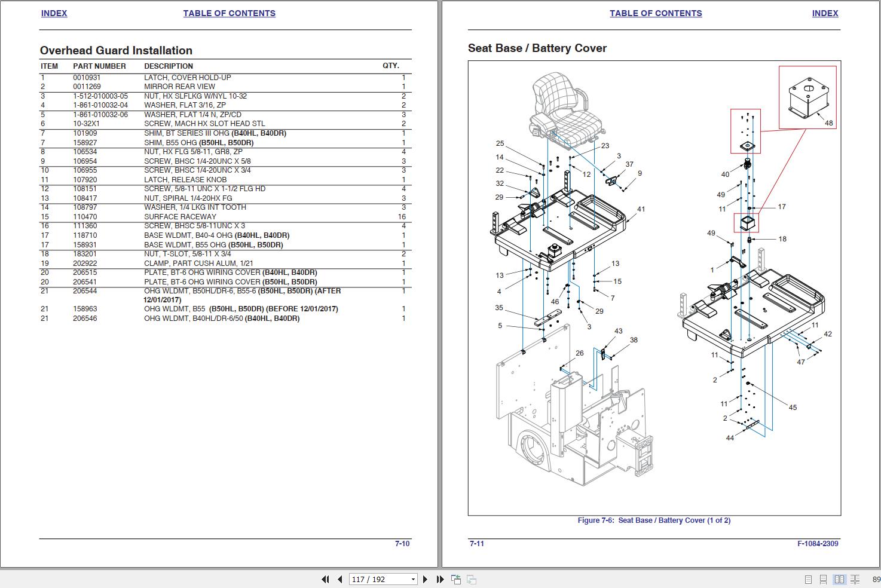Click the QTY. column header
Viewport: 881px width, 588px height.
391,66
